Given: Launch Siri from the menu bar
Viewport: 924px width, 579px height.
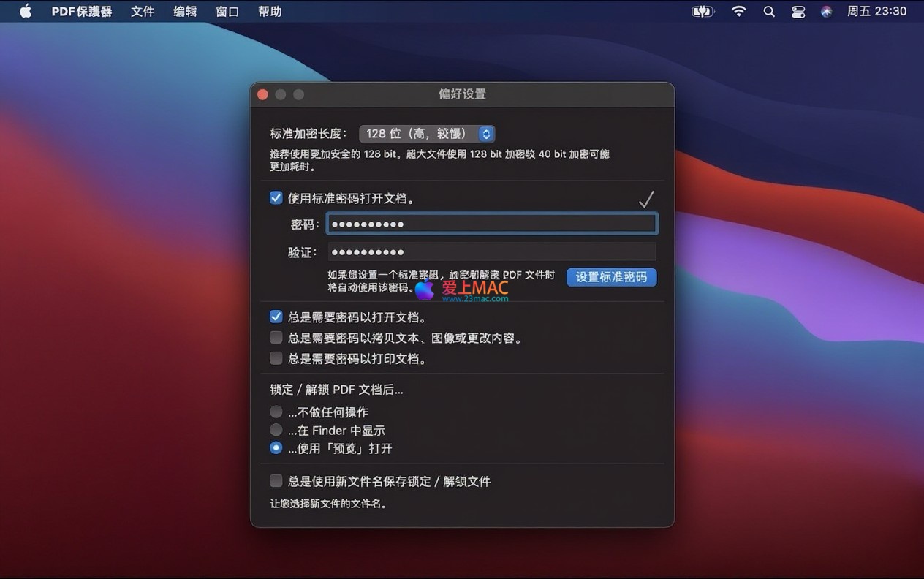Looking at the screenshot, I should click(x=826, y=11).
